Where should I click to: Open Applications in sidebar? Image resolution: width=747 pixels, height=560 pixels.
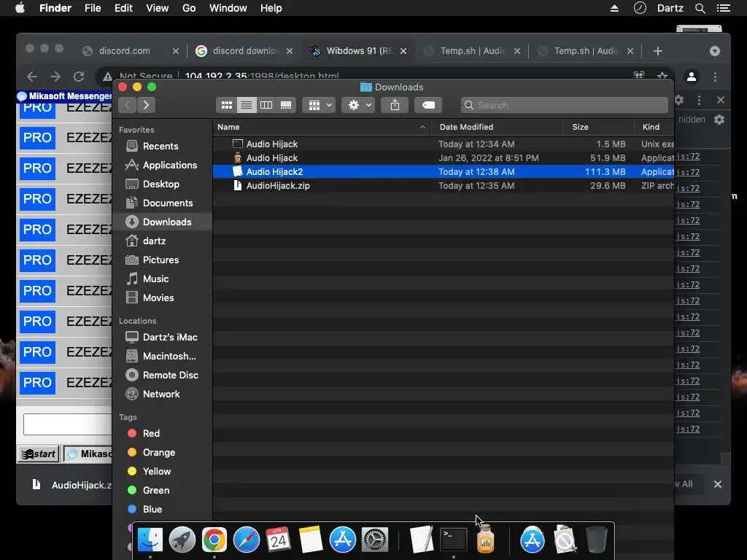coord(161,166)
